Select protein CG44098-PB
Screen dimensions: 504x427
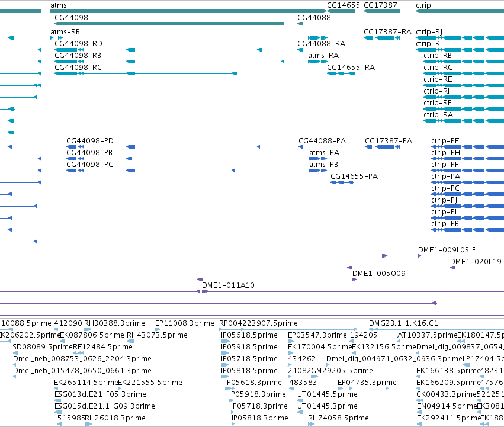coord(99,159)
